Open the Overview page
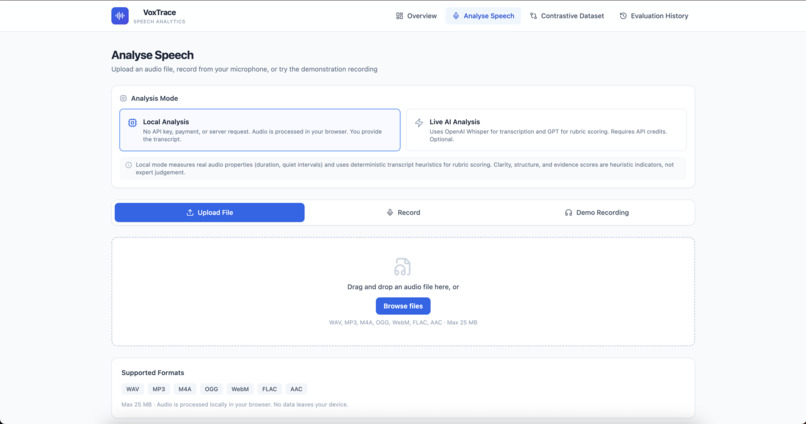This screenshot has height=424, width=806. [x=416, y=16]
